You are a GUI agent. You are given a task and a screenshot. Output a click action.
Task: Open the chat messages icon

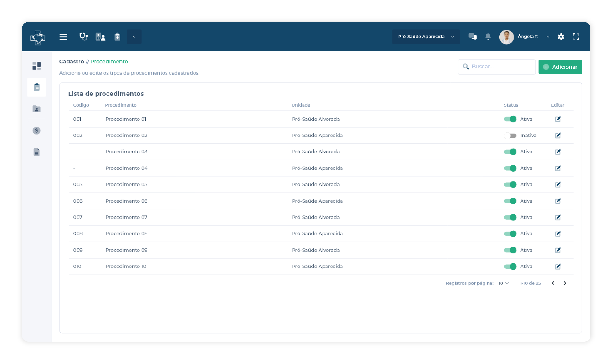tap(472, 37)
